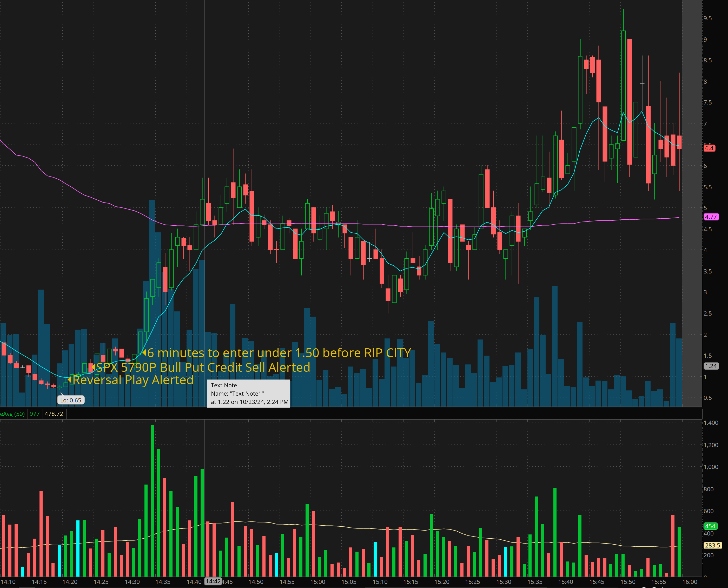Click the 478.72 average volume value

coord(54,414)
